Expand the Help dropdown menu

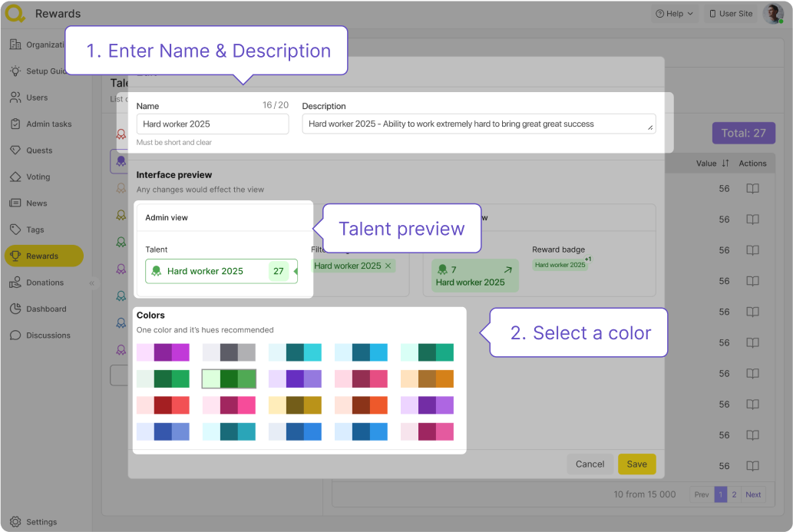pos(674,14)
